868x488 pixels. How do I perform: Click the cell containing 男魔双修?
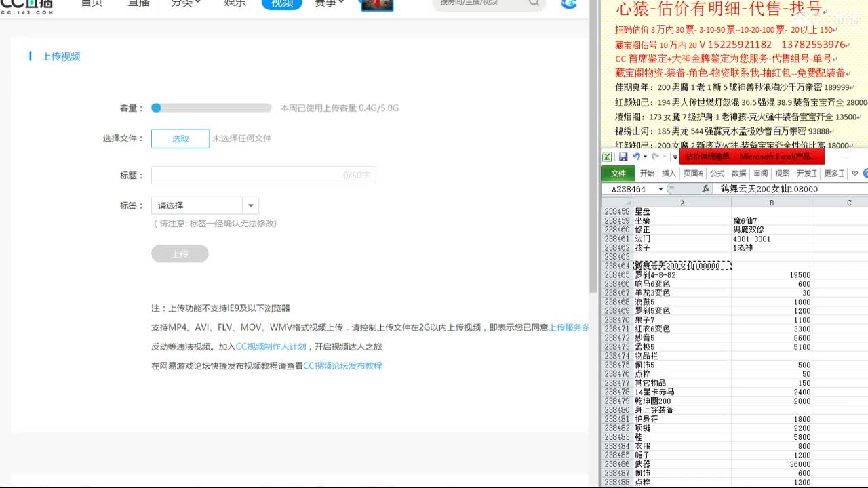pyautogui.click(x=772, y=230)
